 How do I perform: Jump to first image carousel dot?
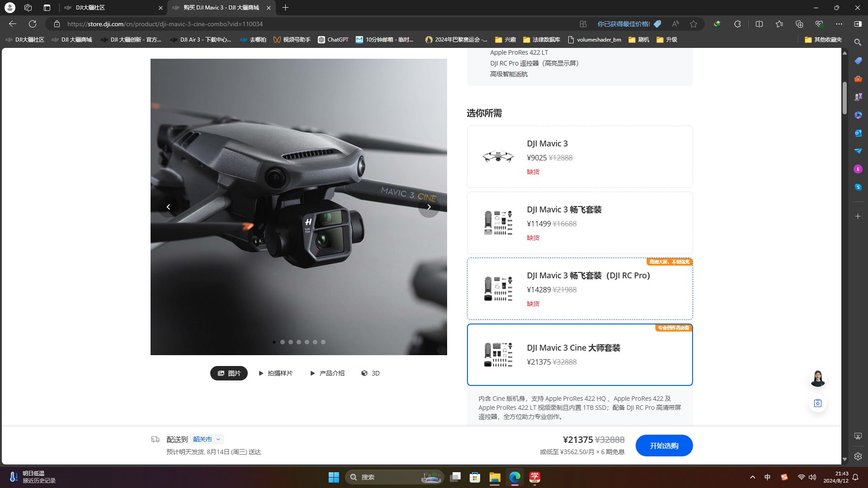coord(274,342)
